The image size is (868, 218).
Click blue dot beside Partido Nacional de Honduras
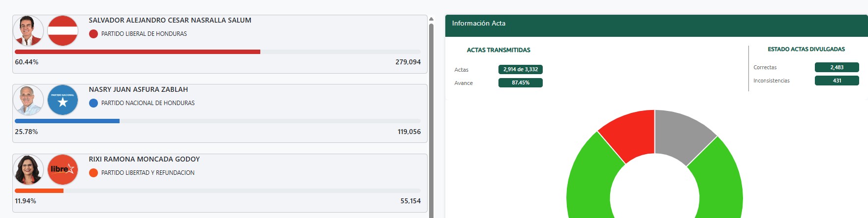pyautogui.click(x=93, y=103)
